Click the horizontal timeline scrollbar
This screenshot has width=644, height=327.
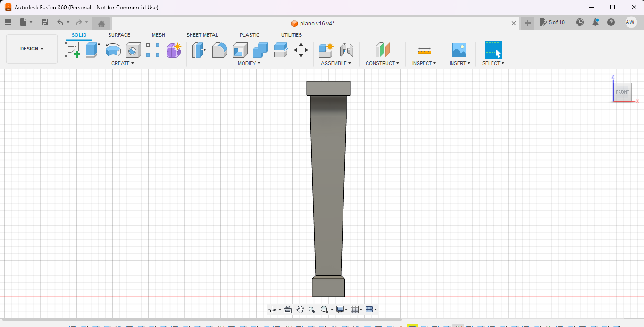[x=203, y=320]
